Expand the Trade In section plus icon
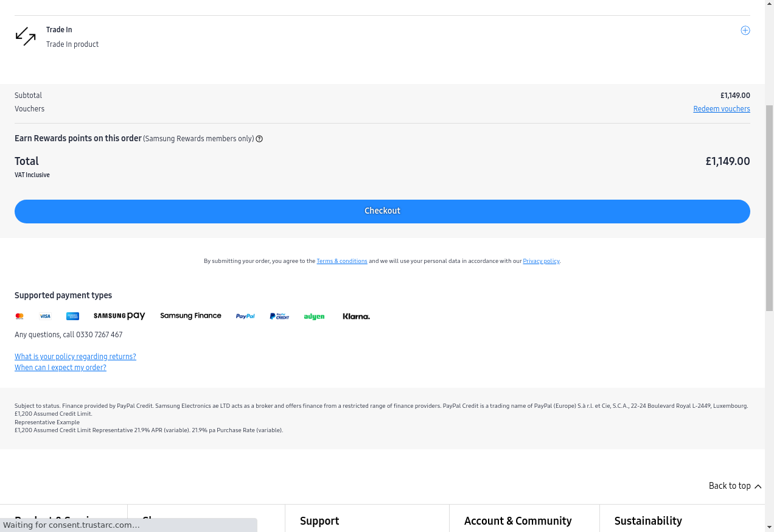 tap(745, 30)
